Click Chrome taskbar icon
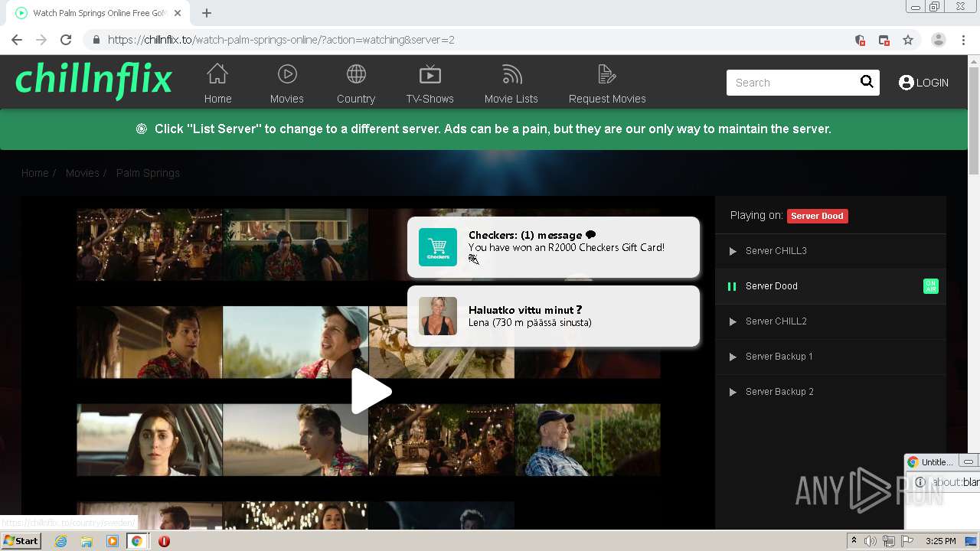 tap(137, 541)
